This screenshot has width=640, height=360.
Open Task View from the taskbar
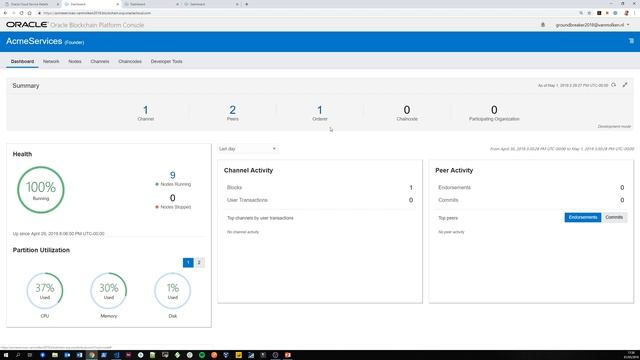(30, 355)
